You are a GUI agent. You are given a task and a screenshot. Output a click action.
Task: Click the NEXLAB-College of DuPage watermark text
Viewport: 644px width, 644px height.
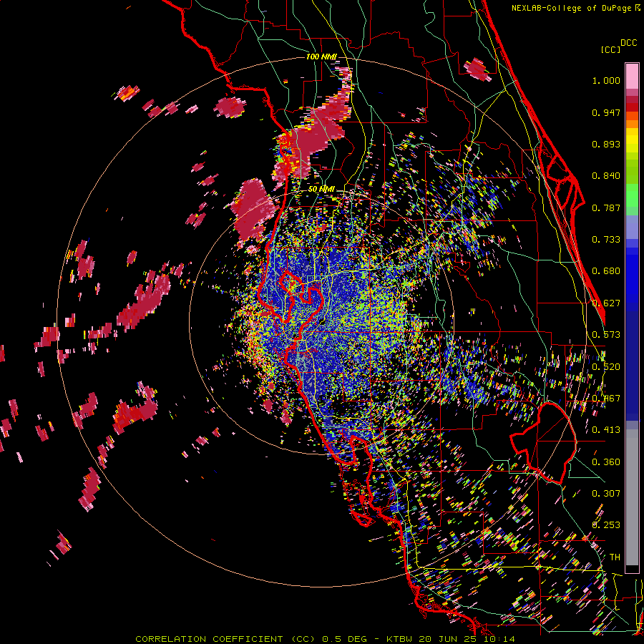[x=572, y=8]
